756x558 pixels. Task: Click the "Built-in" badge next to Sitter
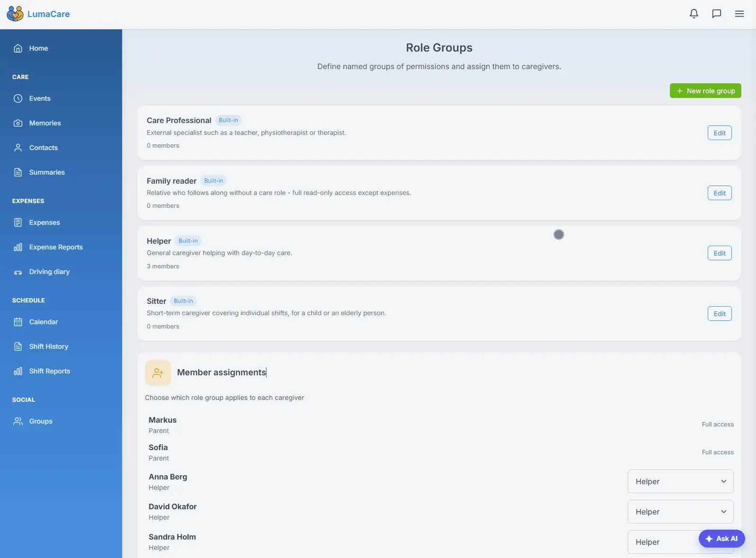[x=183, y=301]
